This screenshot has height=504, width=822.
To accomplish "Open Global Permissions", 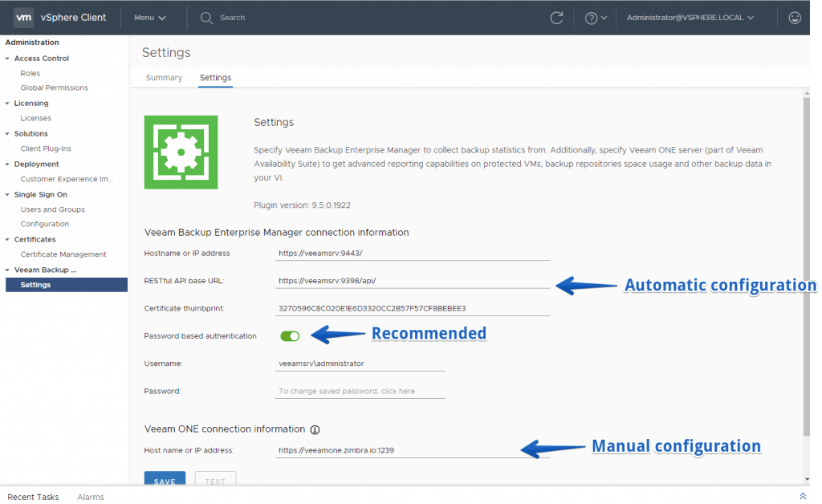I will coord(54,88).
